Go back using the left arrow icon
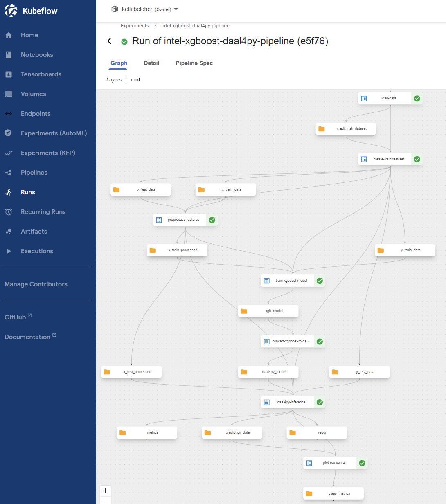The image size is (446, 504). click(x=110, y=41)
